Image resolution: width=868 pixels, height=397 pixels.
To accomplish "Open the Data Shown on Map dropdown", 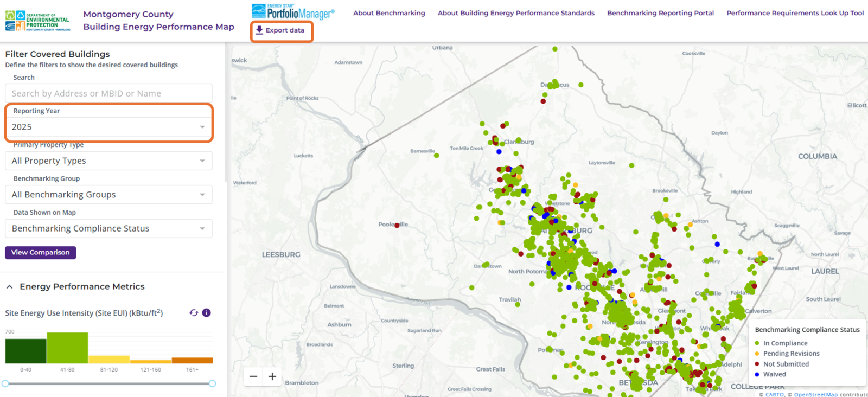I will 108,229.
